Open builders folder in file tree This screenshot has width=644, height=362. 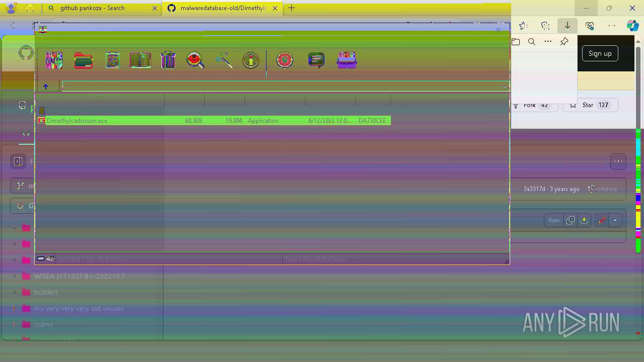click(46, 292)
